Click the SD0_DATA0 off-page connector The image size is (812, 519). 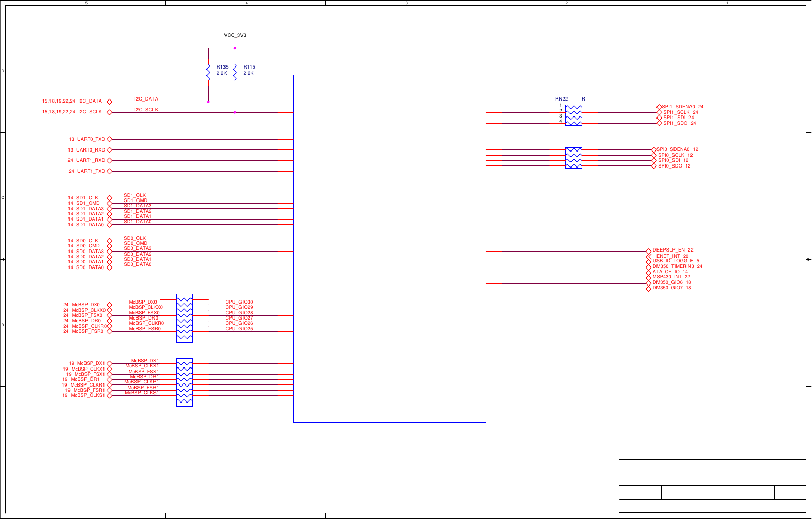point(109,267)
